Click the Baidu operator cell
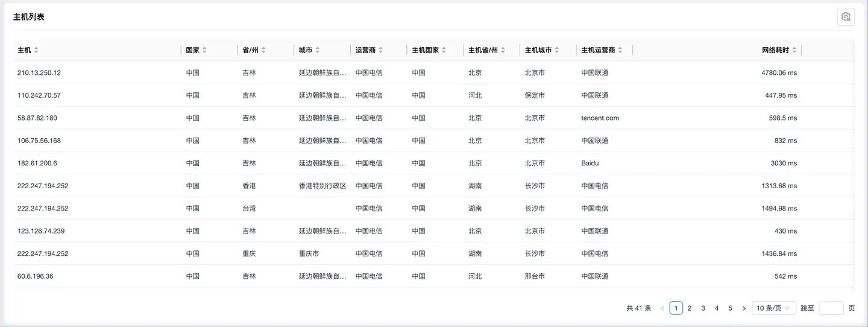 pos(590,163)
